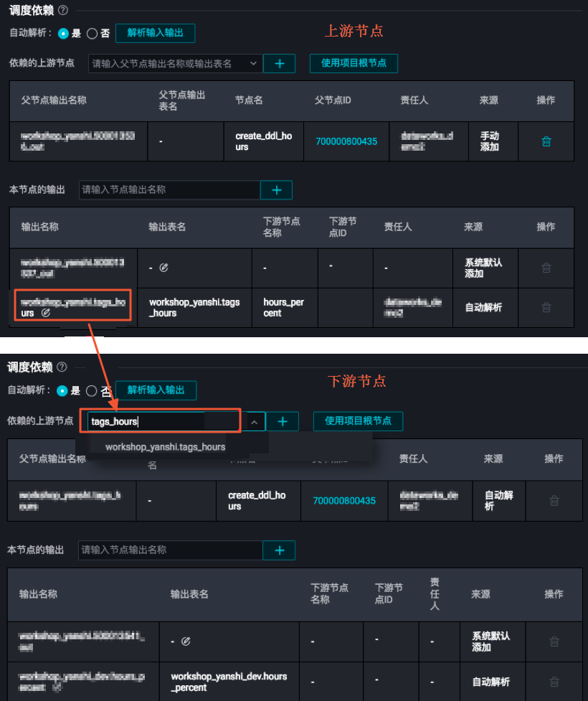
Task: Select 是 radio for 自动解析 in upper panel
Action: click(63, 34)
